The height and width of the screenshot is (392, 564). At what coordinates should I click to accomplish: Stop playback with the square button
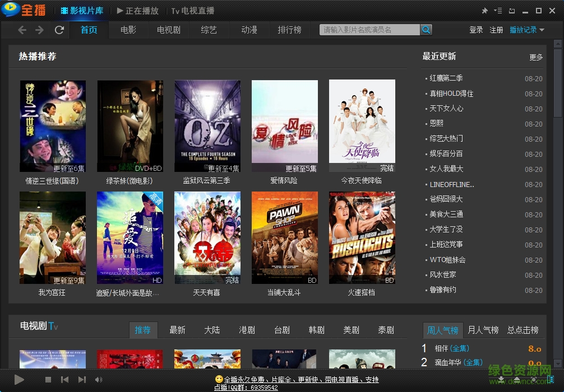point(48,380)
